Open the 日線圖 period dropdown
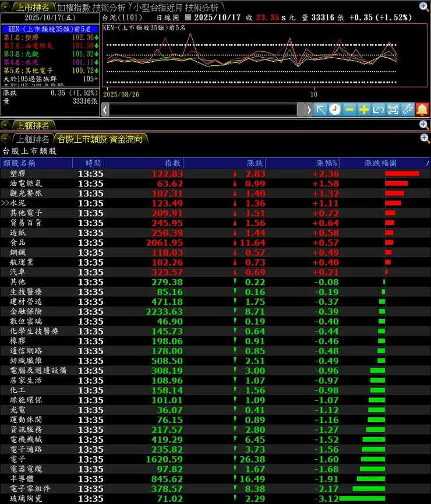431x504 pixels. pyautogui.click(x=188, y=17)
